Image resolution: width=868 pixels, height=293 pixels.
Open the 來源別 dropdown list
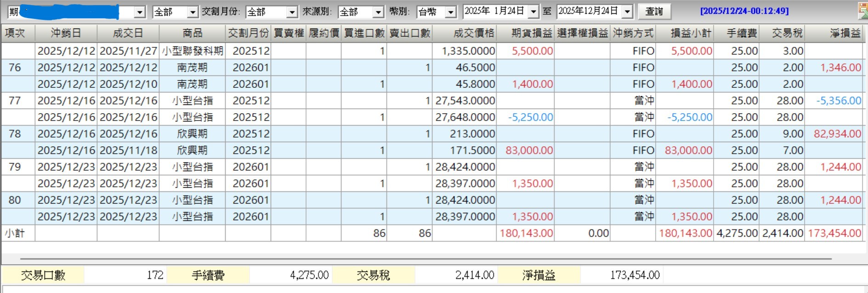pos(378,12)
